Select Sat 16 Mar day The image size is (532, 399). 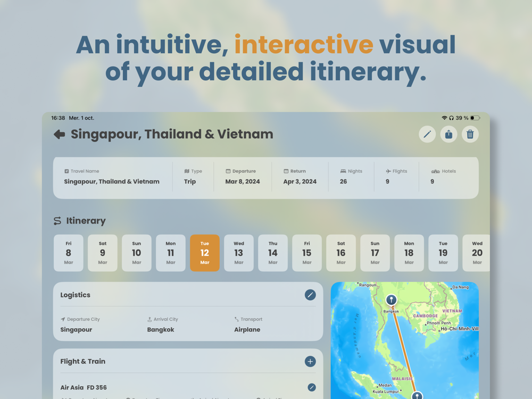pyautogui.click(x=341, y=253)
